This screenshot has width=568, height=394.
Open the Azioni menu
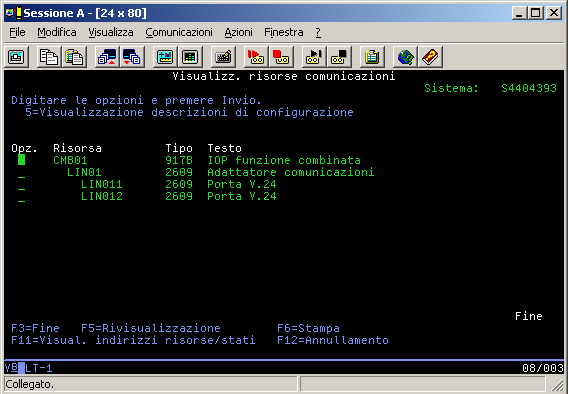(238, 32)
